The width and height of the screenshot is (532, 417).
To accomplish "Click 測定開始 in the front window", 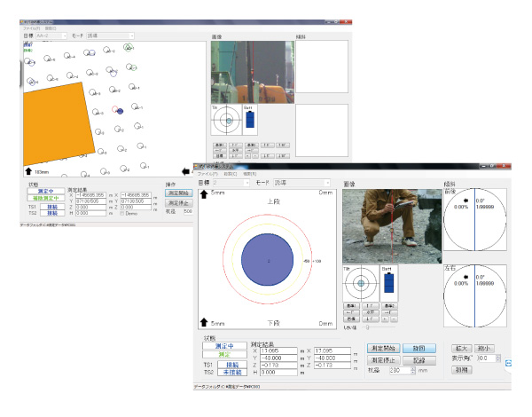I will click(x=383, y=349).
